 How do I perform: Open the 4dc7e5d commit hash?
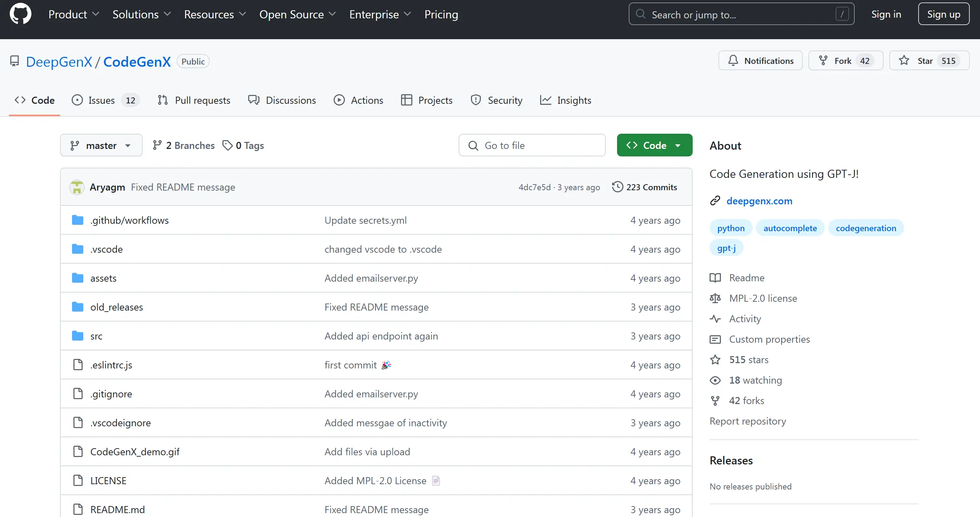tap(534, 187)
